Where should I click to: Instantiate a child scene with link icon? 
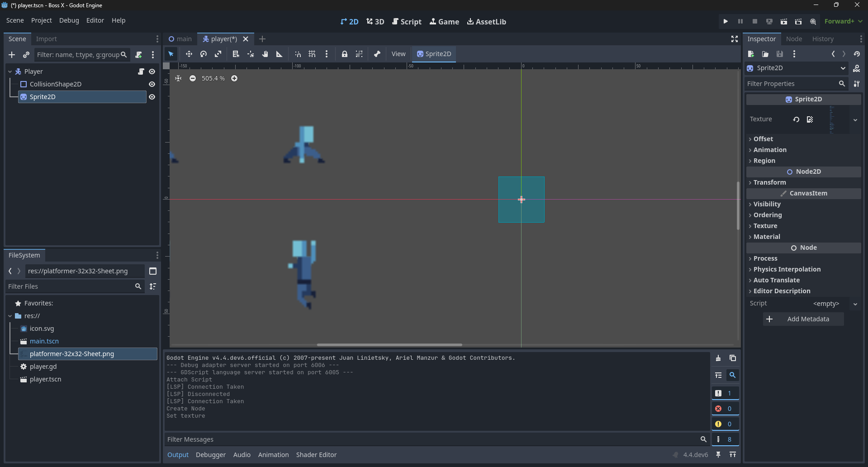coord(26,55)
